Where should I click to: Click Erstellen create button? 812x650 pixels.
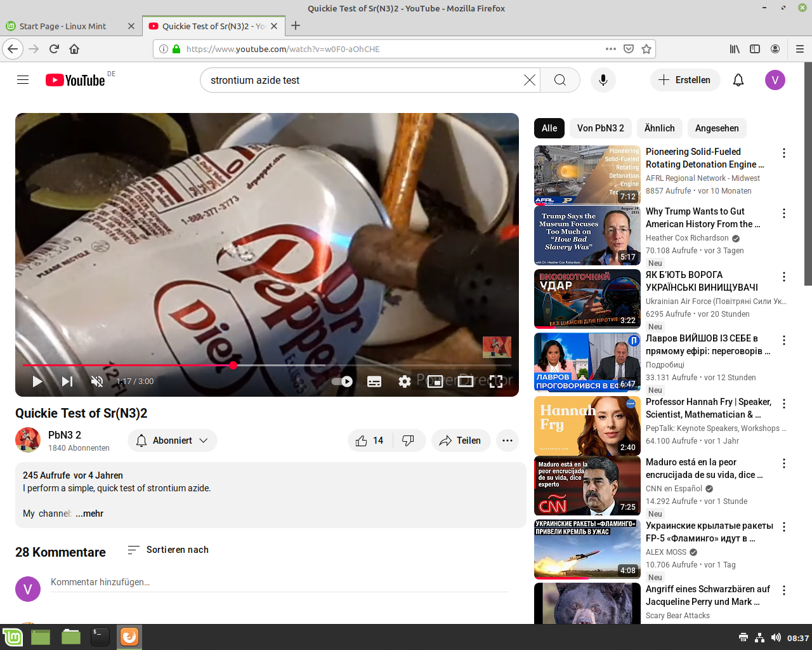tap(685, 80)
